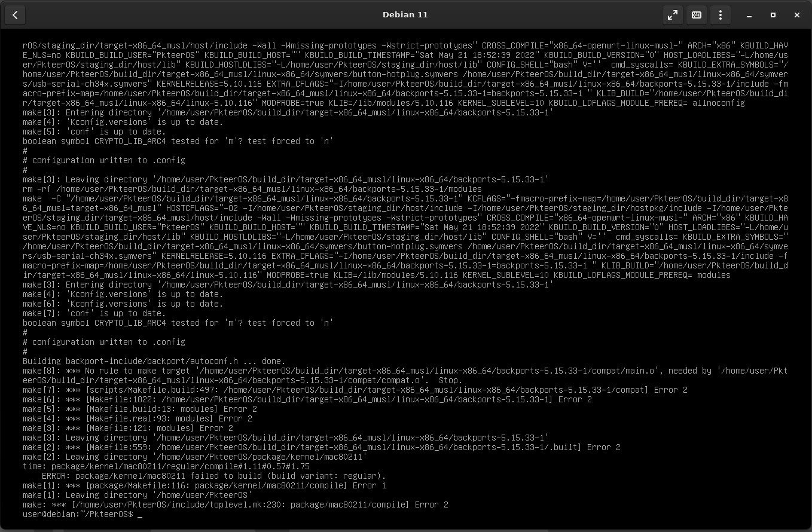Open the three-dot menu in the header bar
The width and height of the screenshot is (812, 532).
point(720,15)
